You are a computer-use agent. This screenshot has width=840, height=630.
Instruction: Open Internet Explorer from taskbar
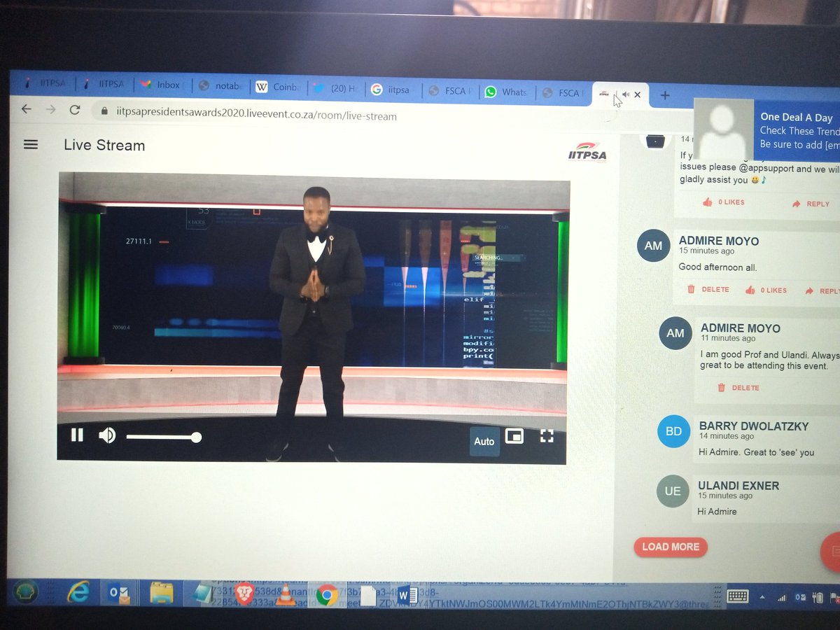click(78, 594)
